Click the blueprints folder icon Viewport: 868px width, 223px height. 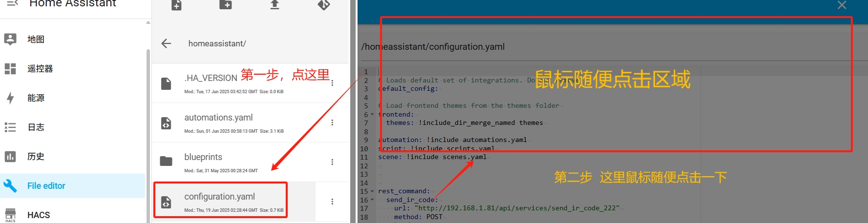click(166, 161)
